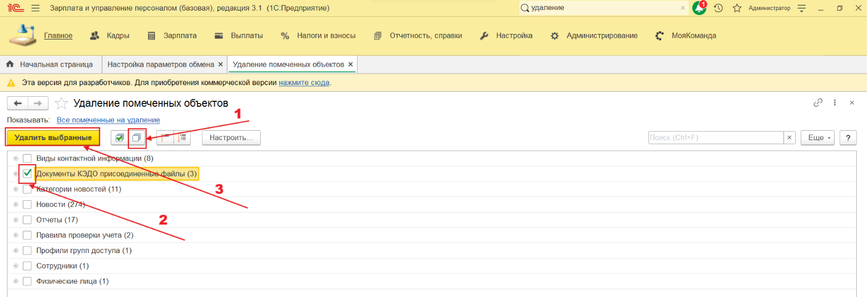Add this page to favorites star
Viewport: 868px width, 297px height.
[x=62, y=103]
